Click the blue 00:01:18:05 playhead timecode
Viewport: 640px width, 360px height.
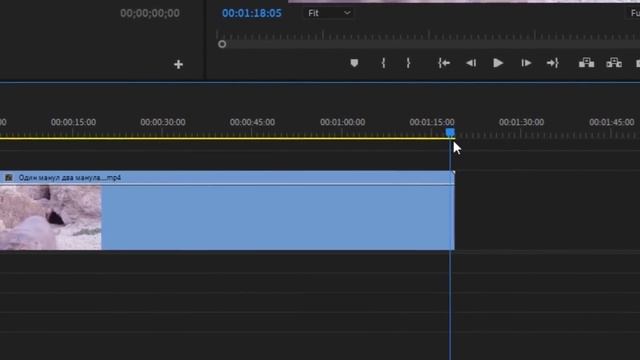click(x=252, y=13)
